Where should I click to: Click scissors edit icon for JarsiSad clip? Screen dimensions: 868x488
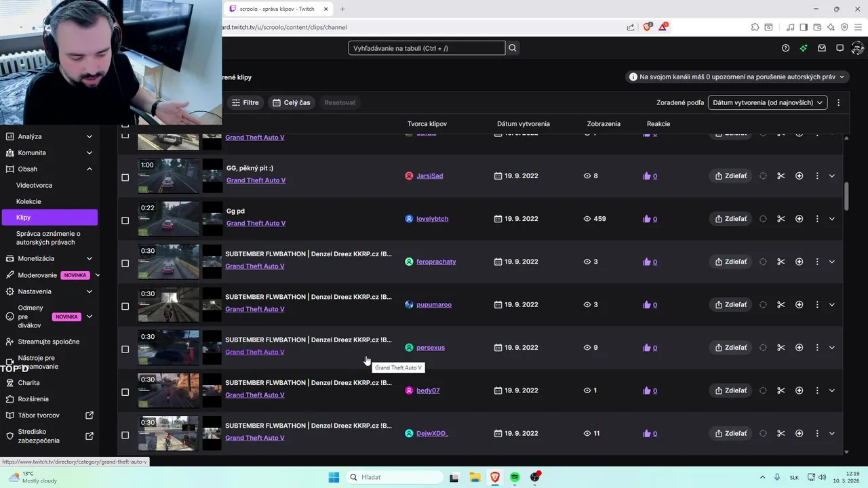point(781,176)
